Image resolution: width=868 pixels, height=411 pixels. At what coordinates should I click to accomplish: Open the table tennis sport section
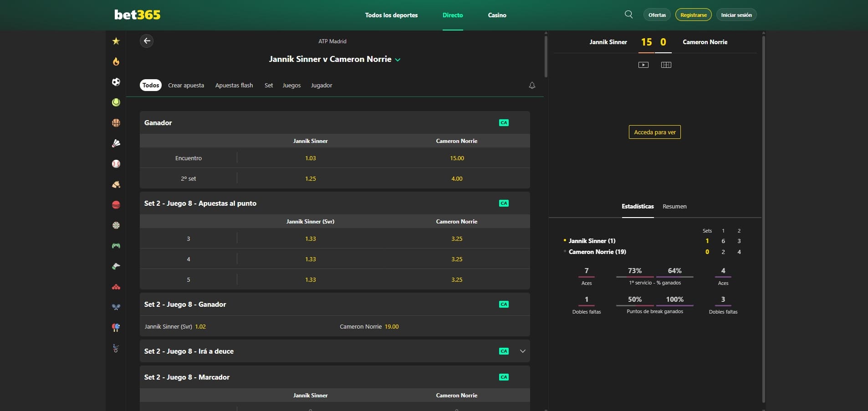[x=117, y=327]
